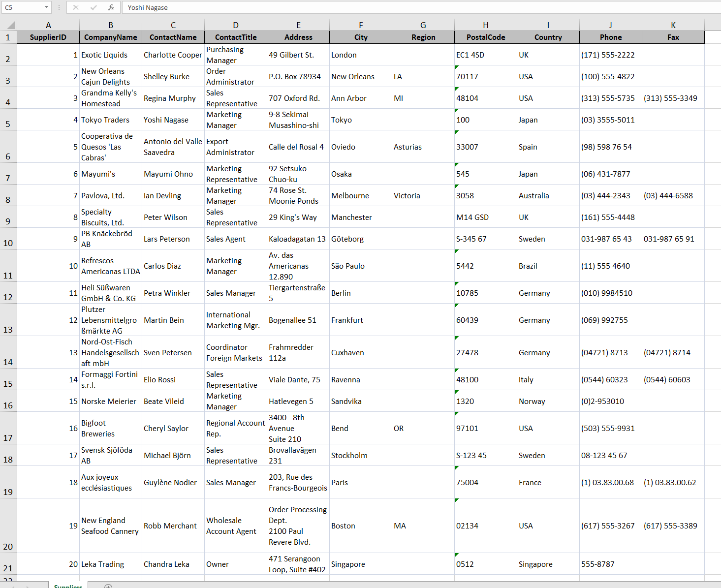Image resolution: width=721 pixels, height=588 pixels.
Task: Select the Stockholm city cell
Action: (361, 455)
